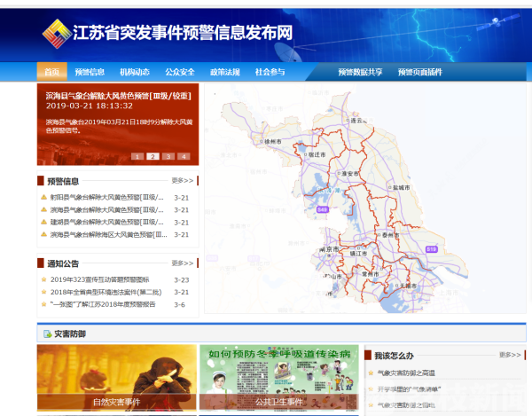Viewport: 532px width, 416px height.
Task: Click the 盐城市 marker on the map
Action: pyautogui.click(x=401, y=187)
